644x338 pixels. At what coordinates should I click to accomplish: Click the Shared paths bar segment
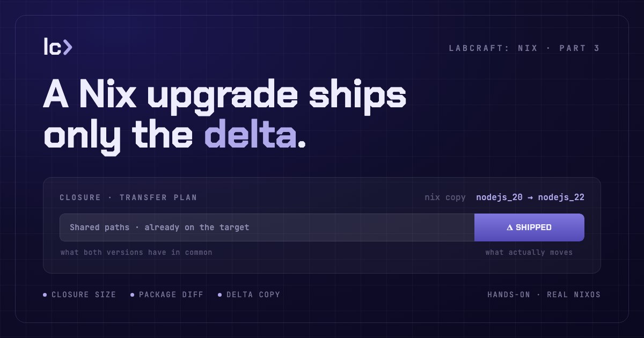pyautogui.click(x=267, y=227)
